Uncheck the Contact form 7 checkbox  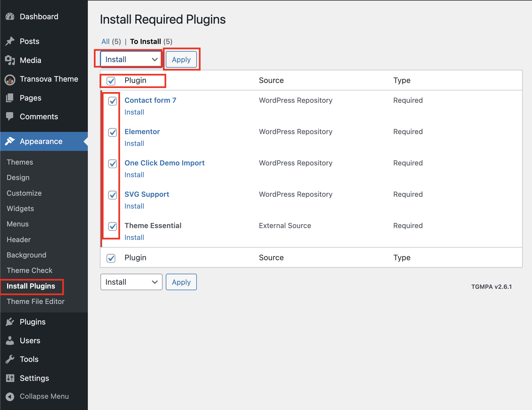tap(113, 101)
